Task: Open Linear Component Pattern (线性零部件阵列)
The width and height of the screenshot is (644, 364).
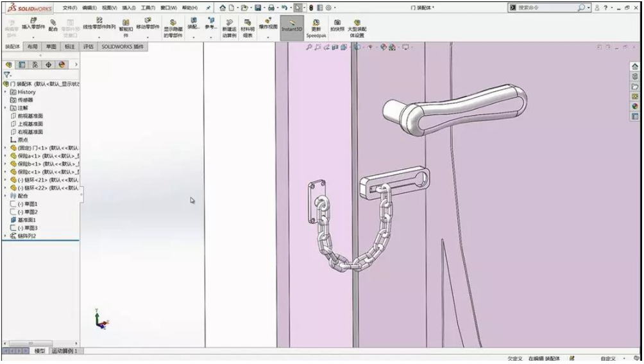Action: [99, 24]
